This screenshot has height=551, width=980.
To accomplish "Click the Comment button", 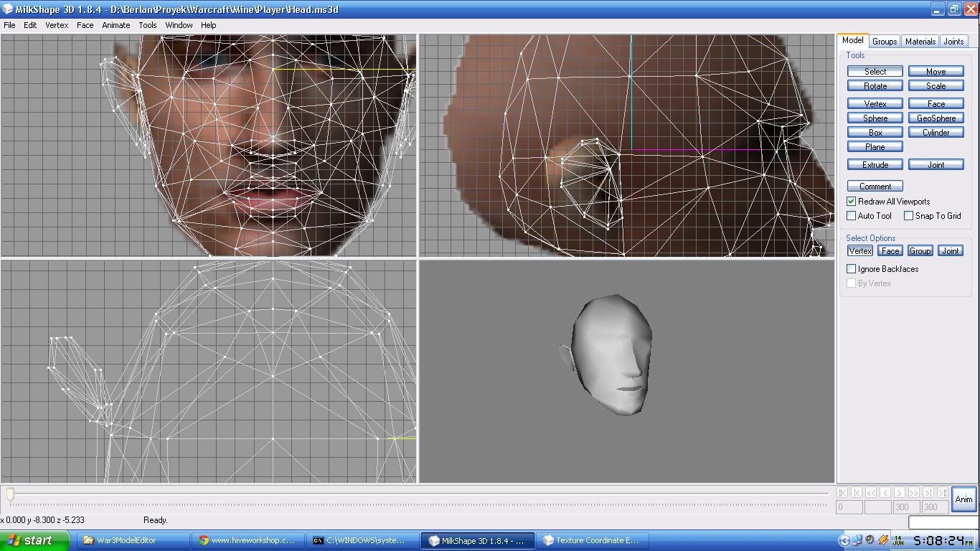I will (x=875, y=186).
